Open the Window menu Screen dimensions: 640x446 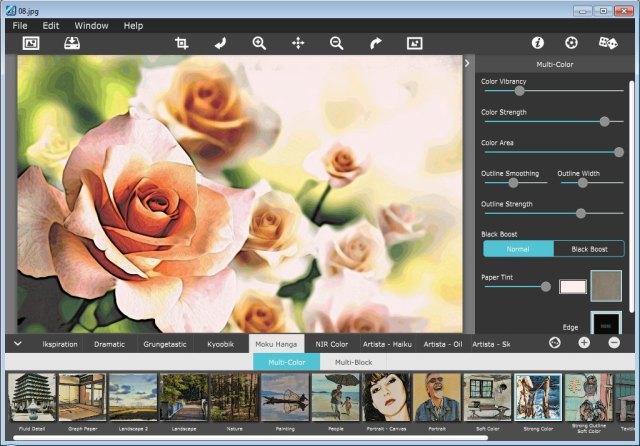(x=91, y=25)
